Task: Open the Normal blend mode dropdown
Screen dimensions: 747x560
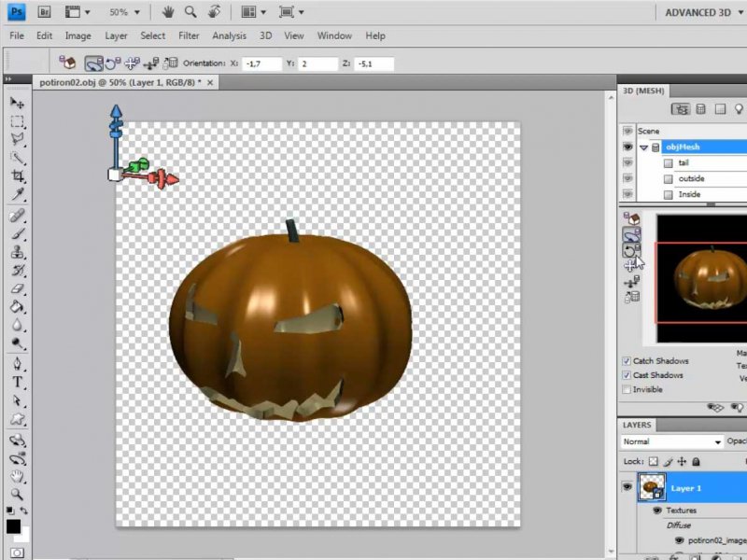Action: tap(672, 441)
